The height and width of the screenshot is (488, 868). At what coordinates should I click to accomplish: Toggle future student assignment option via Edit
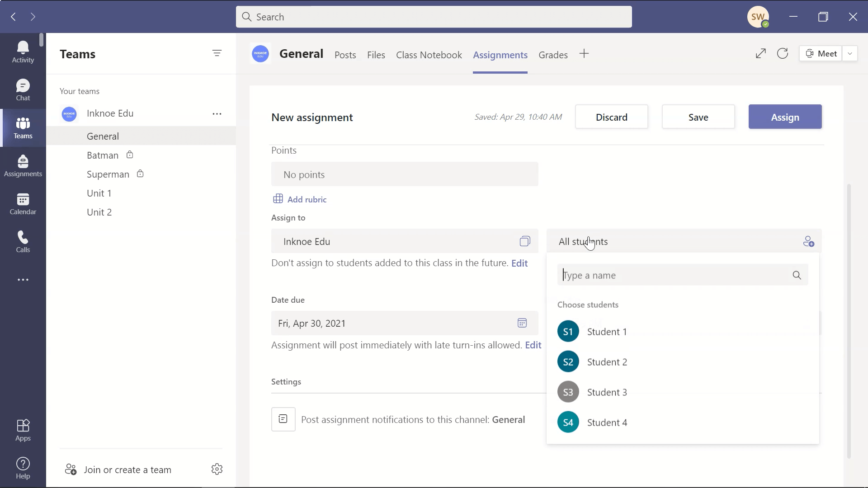(x=520, y=263)
